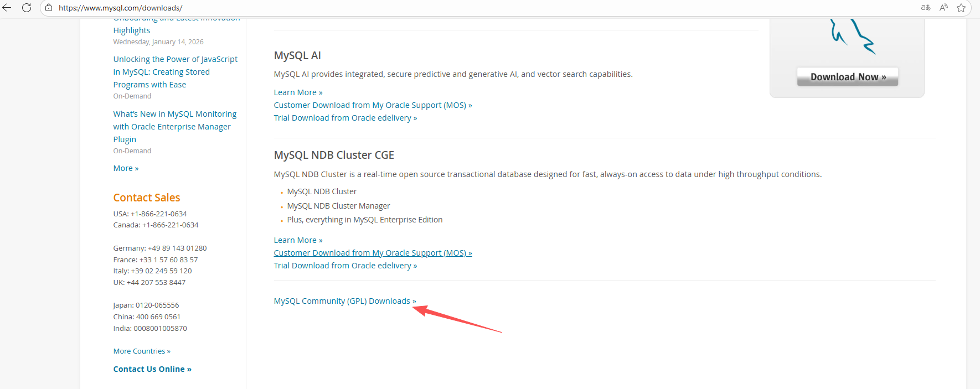Select the Canada phone number line
980x389 pixels.
pos(156,225)
